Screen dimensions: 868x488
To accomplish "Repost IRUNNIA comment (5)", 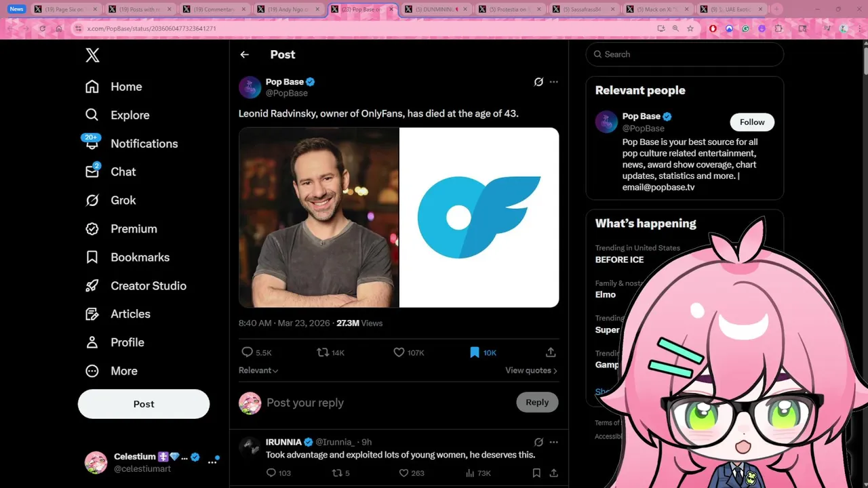I will click(340, 473).
